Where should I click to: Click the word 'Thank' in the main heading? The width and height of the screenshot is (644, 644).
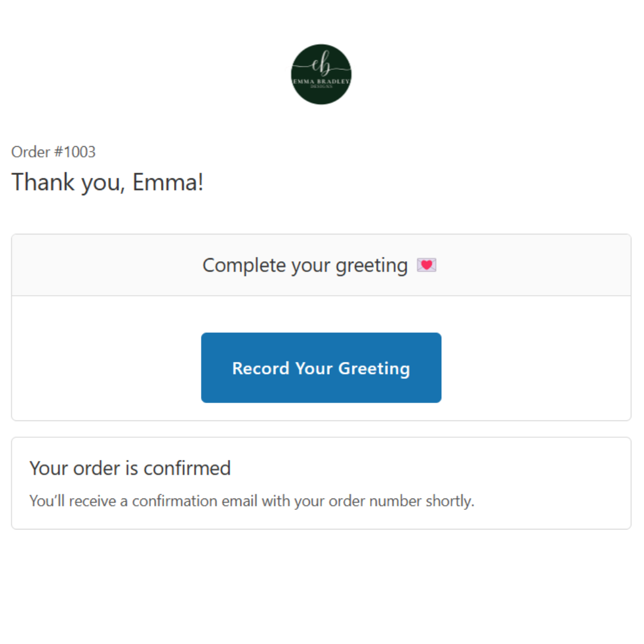point(41,182)
